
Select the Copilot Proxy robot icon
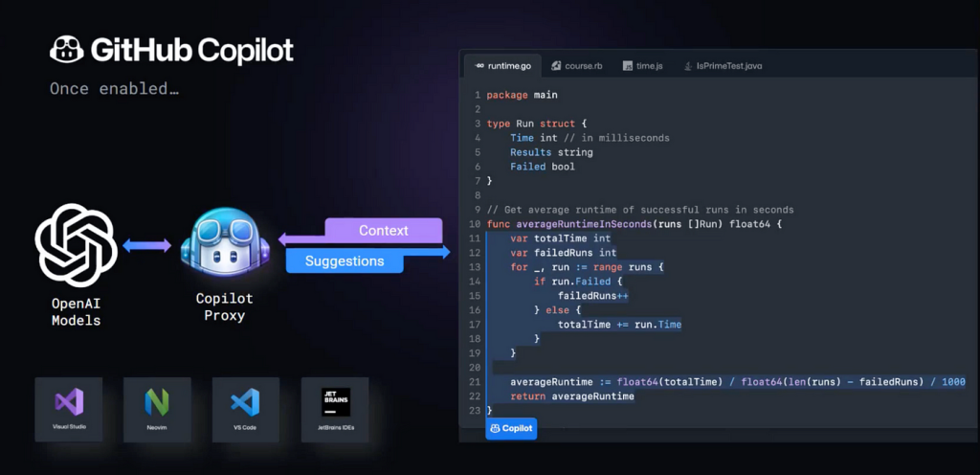pyautogui.click(x=224, y=245)
